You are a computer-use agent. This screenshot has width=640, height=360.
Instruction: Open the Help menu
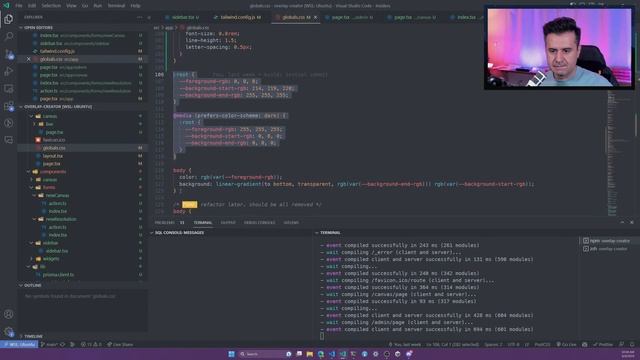pyautogui.click(x=136, y=6)
